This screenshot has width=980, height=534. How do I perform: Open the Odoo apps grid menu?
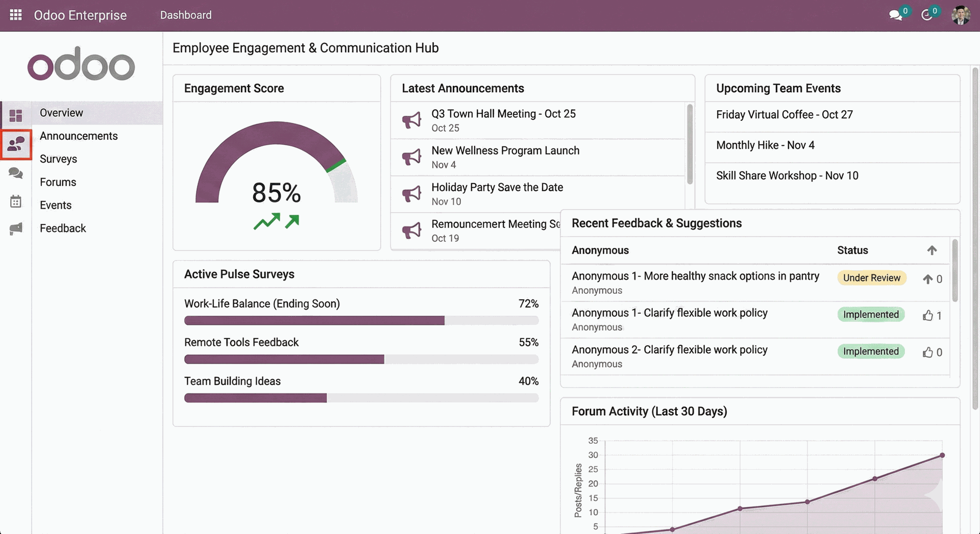(x=15, y=15)
